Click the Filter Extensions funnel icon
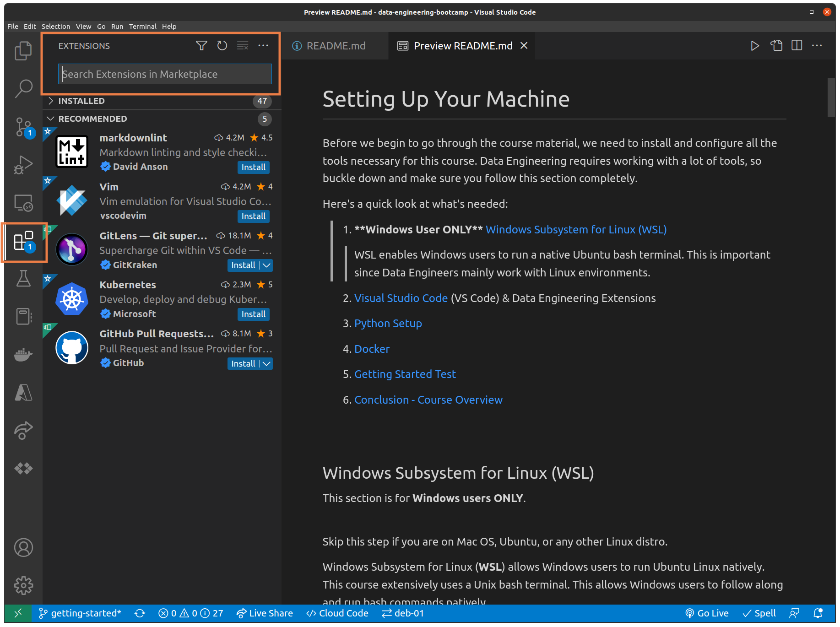Screen dimensions: 840x627 [x=201, y=46]
